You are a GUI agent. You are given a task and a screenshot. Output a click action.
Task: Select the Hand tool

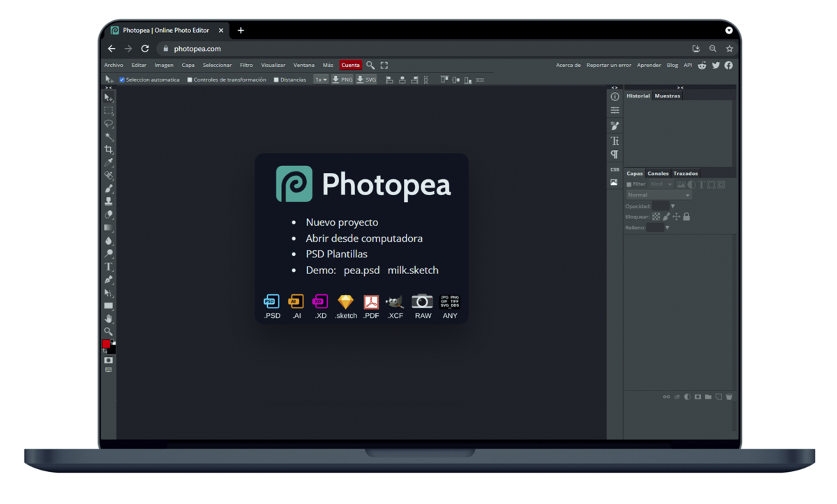click(108, 319)
